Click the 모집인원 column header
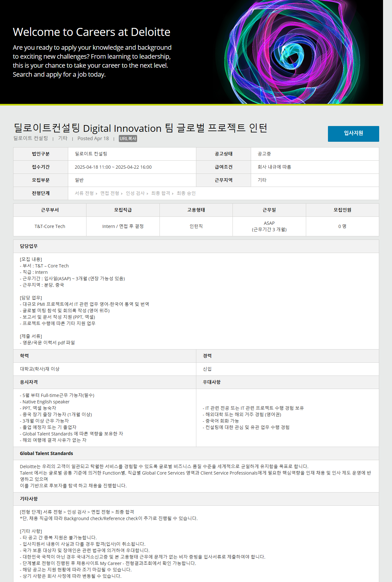This screenshot has width=392, height=582. (x=342, y=210)
